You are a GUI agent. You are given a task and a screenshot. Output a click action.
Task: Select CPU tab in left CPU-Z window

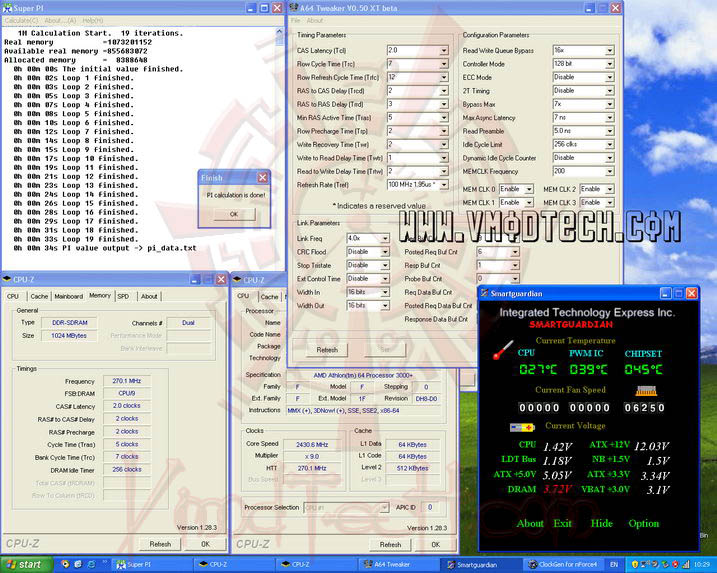click(x=13, y=296)
